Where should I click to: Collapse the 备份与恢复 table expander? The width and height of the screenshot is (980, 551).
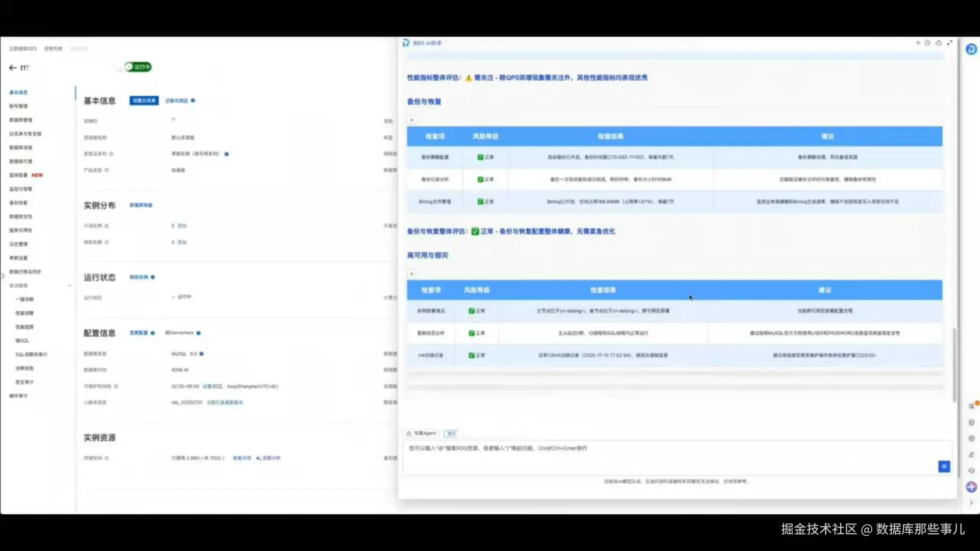[411, 120]
